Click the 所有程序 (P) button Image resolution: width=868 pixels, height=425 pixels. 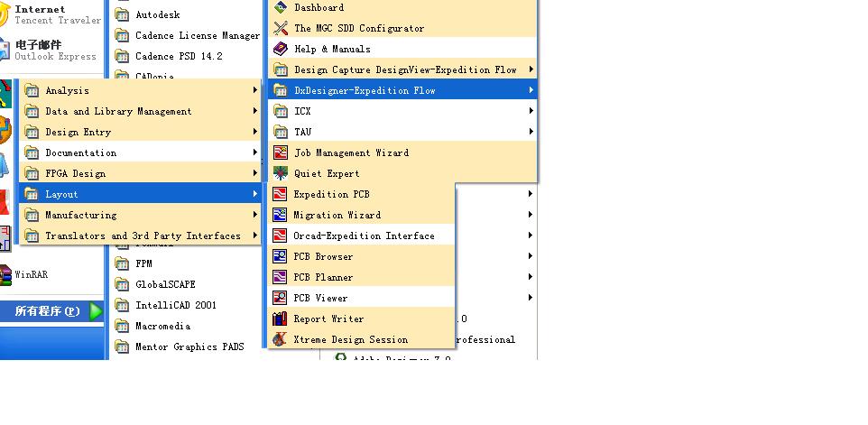click(x=51, y=311)
